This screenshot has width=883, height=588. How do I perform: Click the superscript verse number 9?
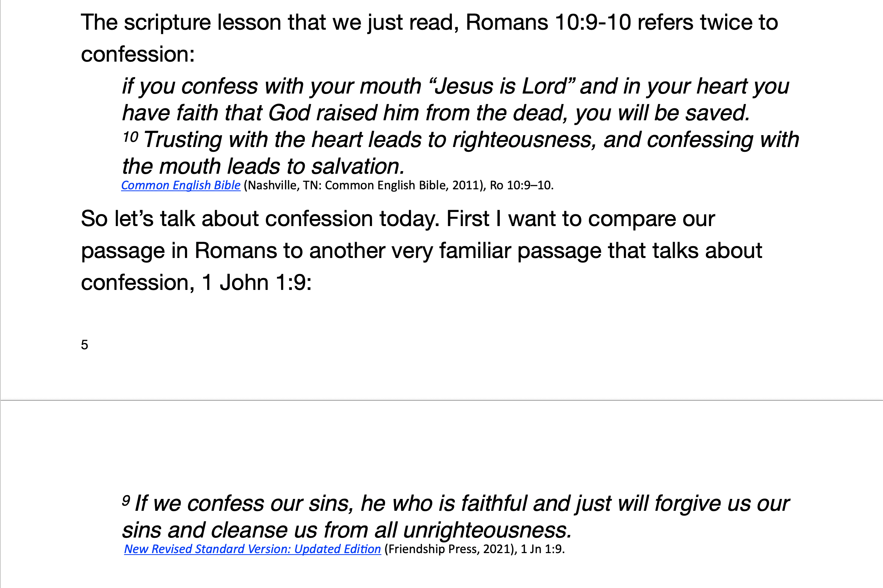[126, 500]
